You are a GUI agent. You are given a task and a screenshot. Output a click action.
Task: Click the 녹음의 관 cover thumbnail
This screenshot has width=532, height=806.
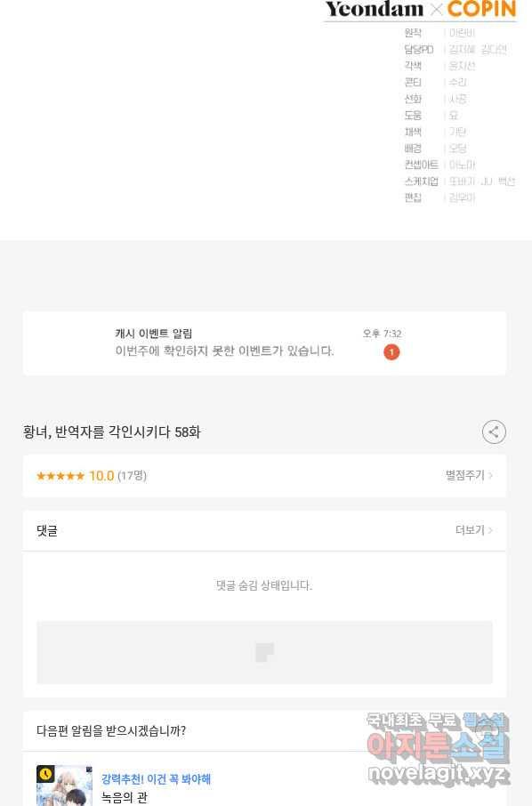(64, 786)
